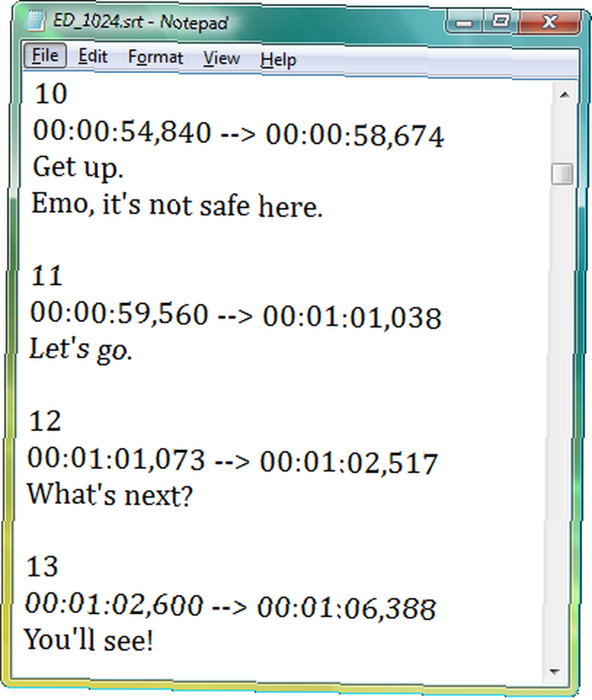Place cursor in 'Get up.' line
This screenshot has width=592, height=700.
(78, 168)
